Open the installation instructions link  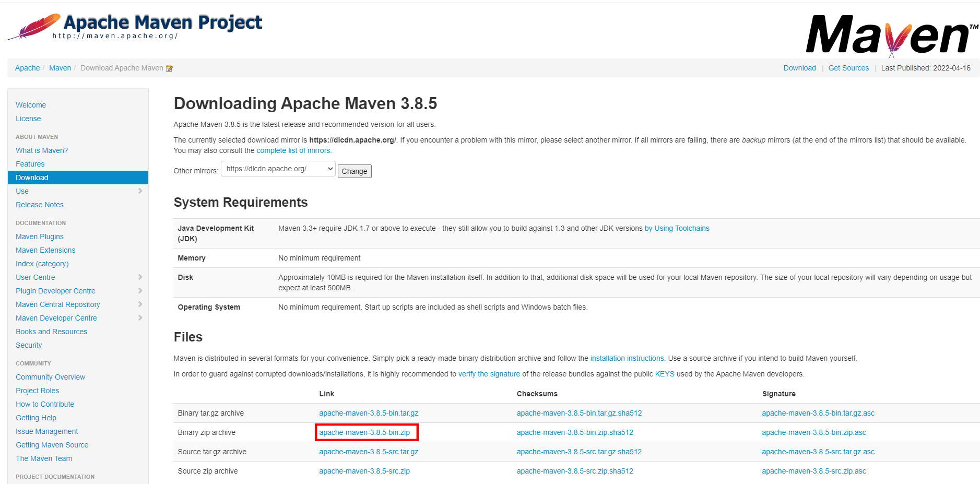point(627,358)
